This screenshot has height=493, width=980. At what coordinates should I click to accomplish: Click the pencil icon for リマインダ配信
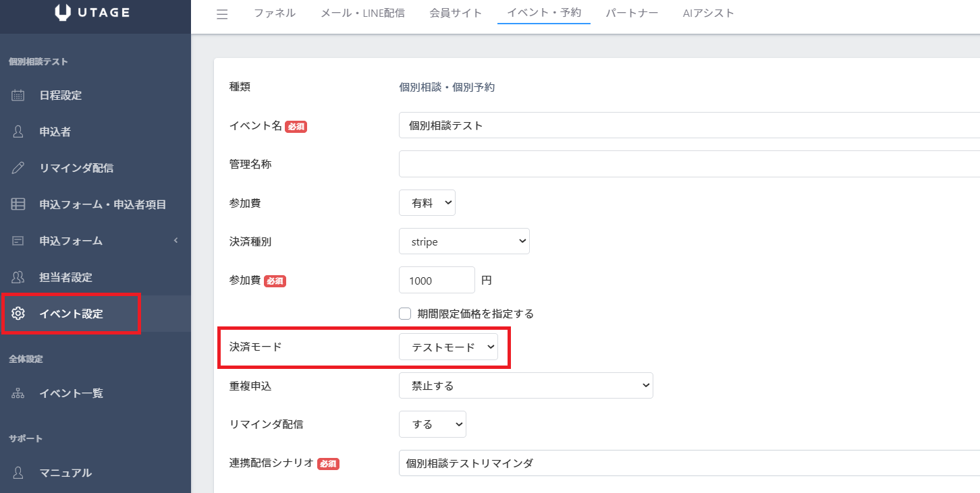click(18, 168)
